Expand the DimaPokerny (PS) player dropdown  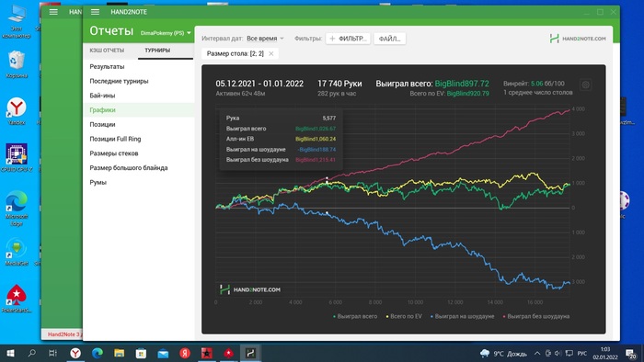(x=166, y=33)
